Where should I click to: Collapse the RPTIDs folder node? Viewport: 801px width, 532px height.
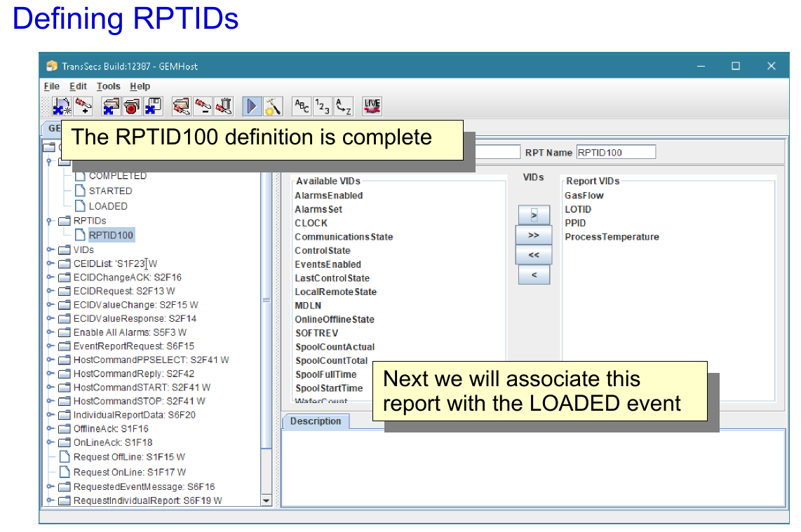50,221
